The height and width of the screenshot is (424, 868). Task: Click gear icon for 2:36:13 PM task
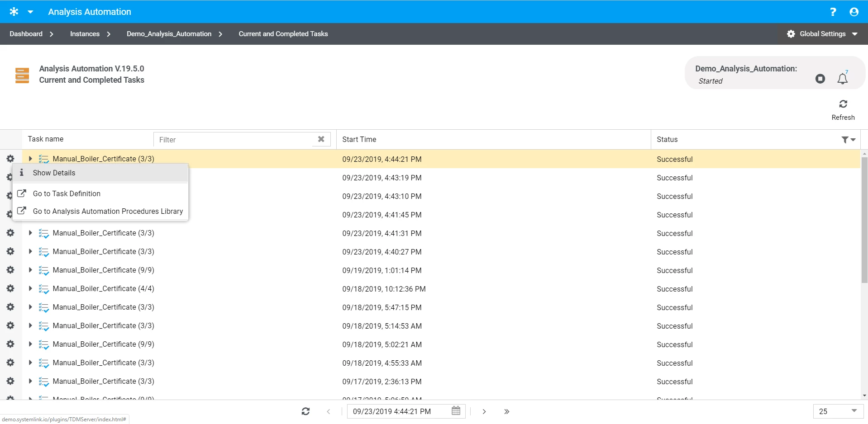click(x=10, y=381)
